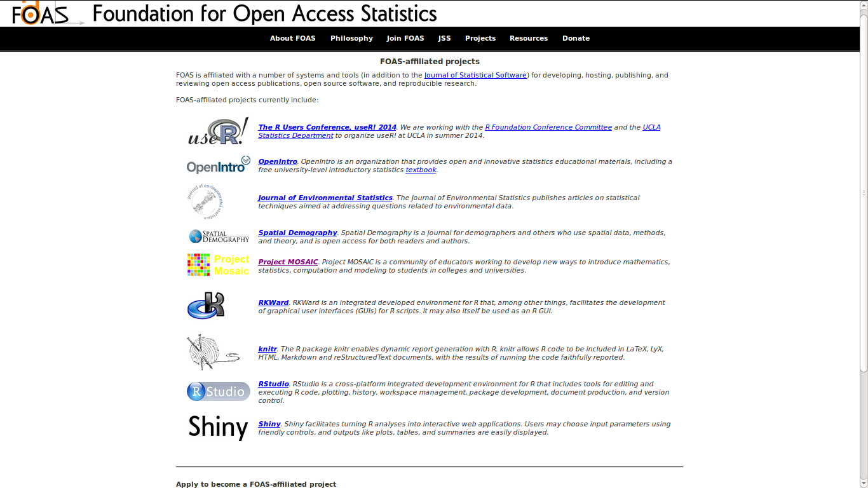Follow the Journal of Statistical Software link
The image size is (868, 488).
click(x=475, y=75)
